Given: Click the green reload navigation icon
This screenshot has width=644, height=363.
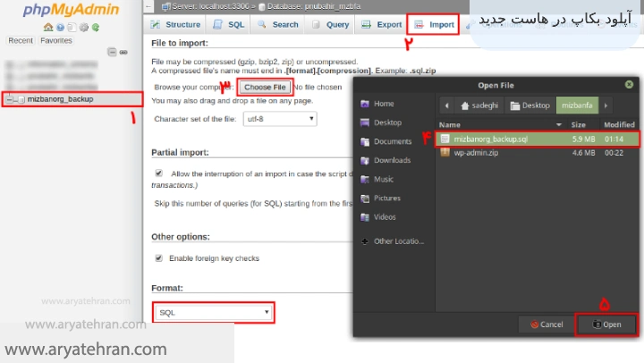Looking at the screenshot, I should click(x=94, y=27).
